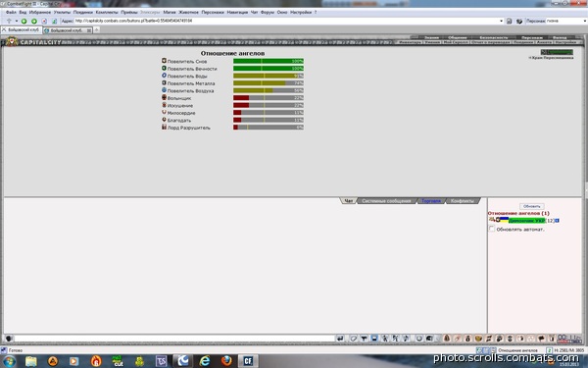Click the 'Обновить' button
The image size is (588, 368).
(x=532, y=206)
